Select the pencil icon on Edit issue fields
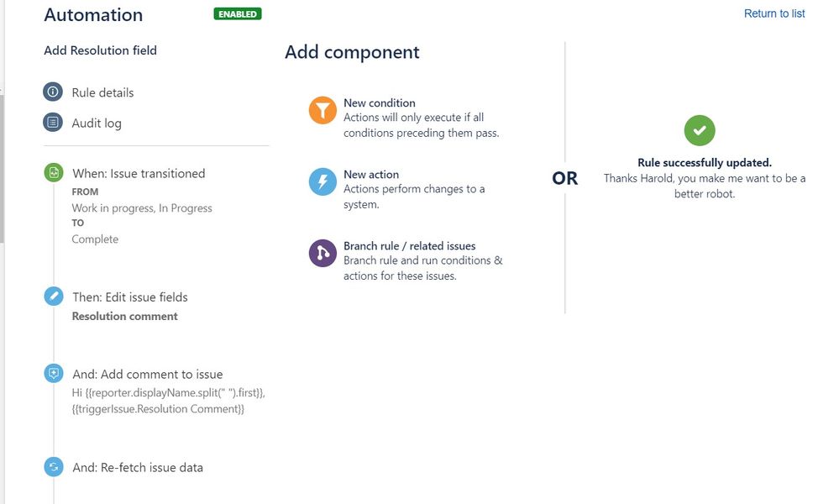Viewport: 839px width, 504px height. [54, 297]
